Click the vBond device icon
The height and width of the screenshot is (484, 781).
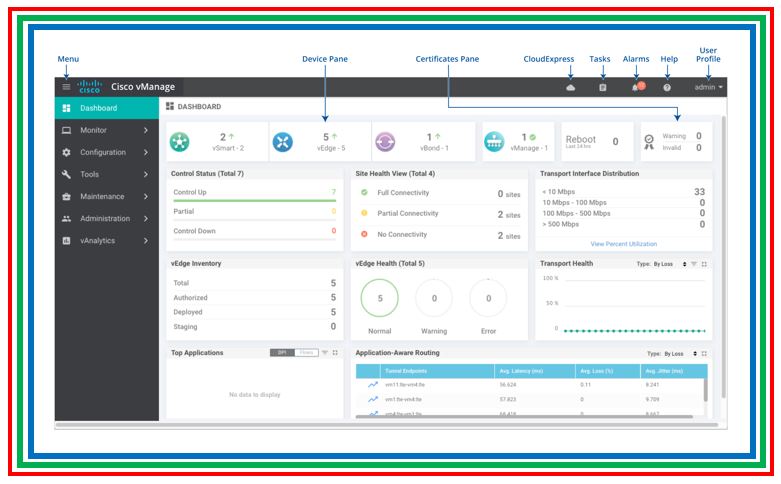point(385,142)
